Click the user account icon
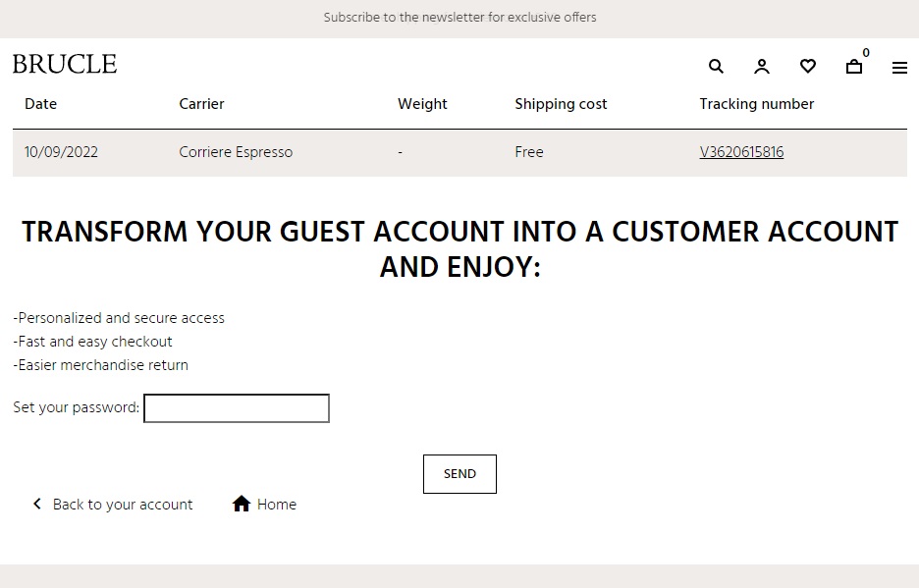919x588 pixels. coord(762,67)
